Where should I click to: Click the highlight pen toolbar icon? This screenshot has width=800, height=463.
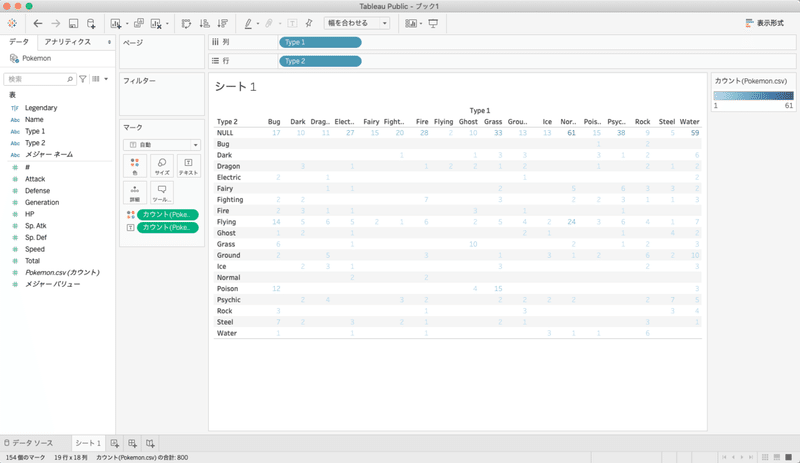(248, 23)
